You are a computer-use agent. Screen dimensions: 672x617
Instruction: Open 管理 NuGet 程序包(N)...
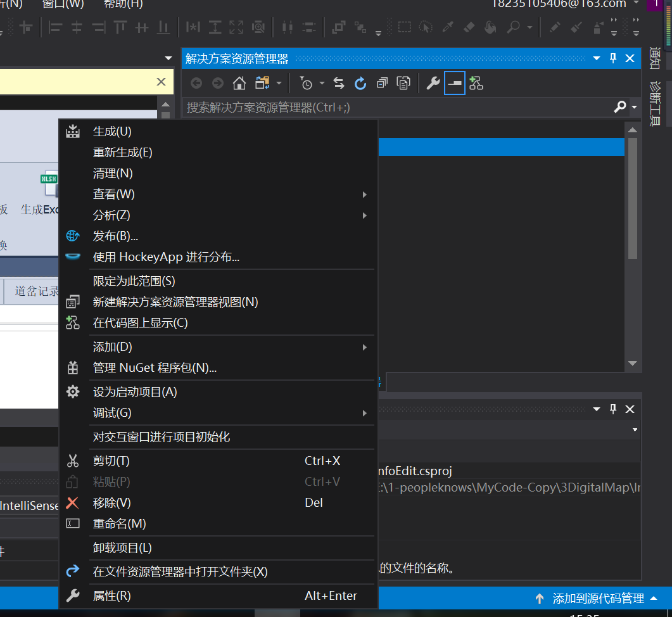click(x=219, y=368)
